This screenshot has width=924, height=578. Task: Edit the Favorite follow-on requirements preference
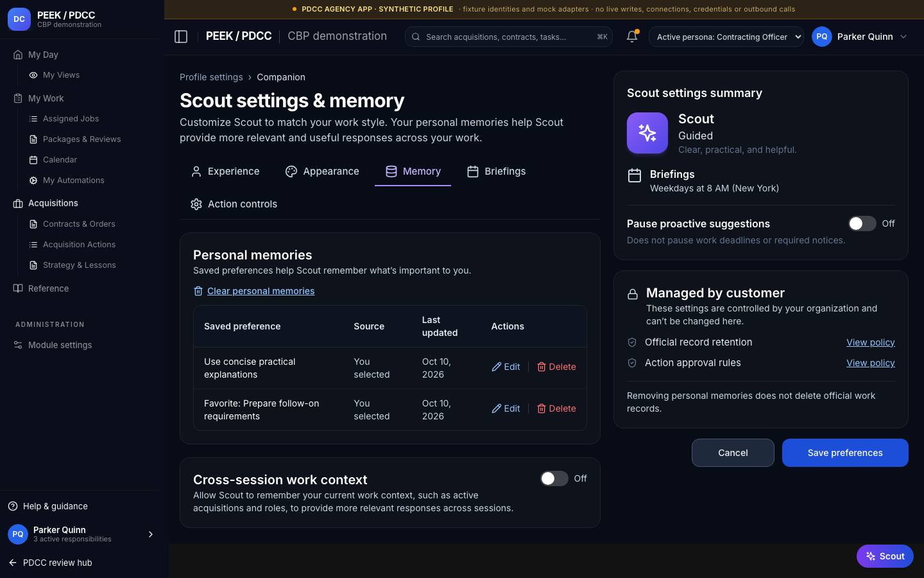coord(506,408)
